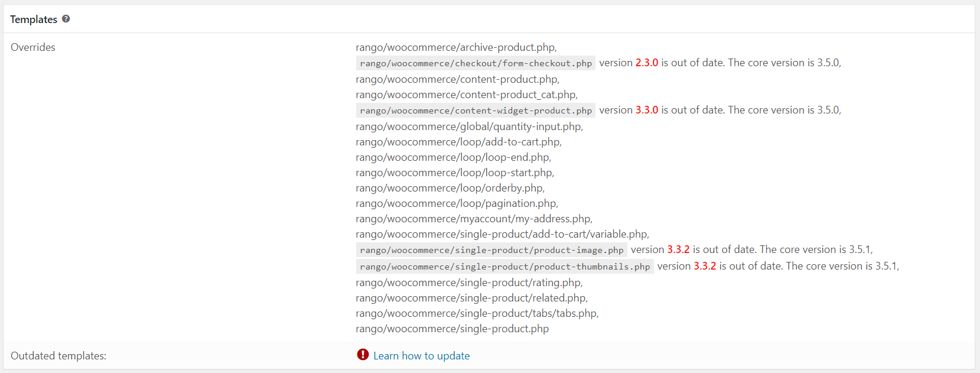Click loop/add-to-cart.php entry
This screenshot has height=373, width=980.
point(458,142)
